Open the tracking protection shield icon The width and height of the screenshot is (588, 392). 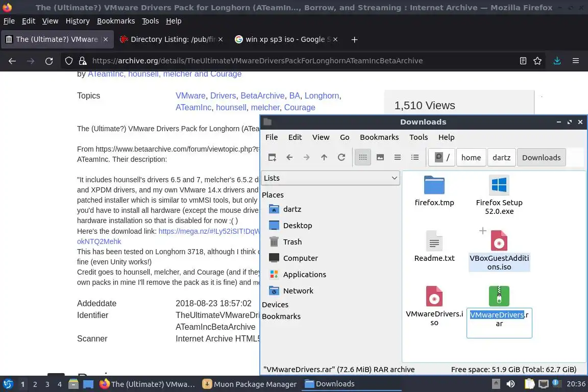68,61
